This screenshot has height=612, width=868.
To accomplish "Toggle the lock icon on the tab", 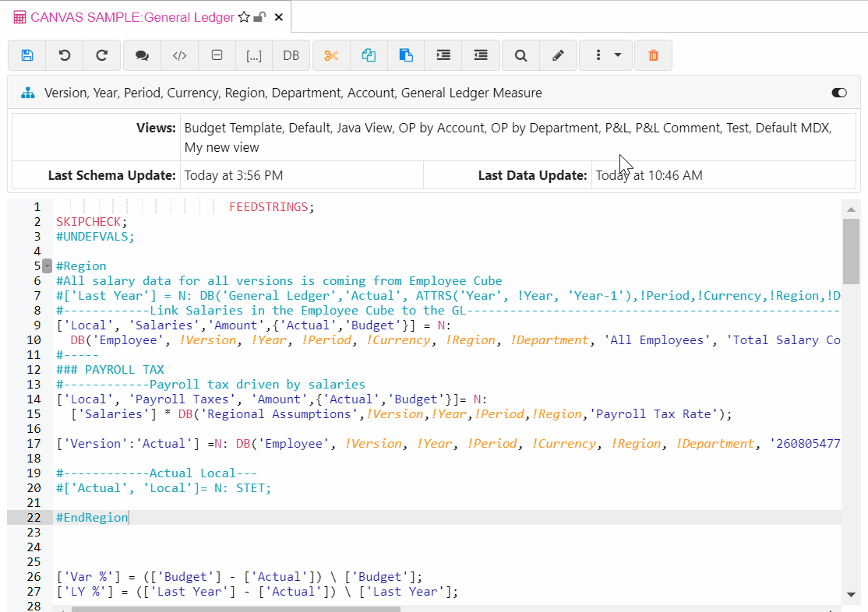I will pyautogui.click(x=260, y=17).
